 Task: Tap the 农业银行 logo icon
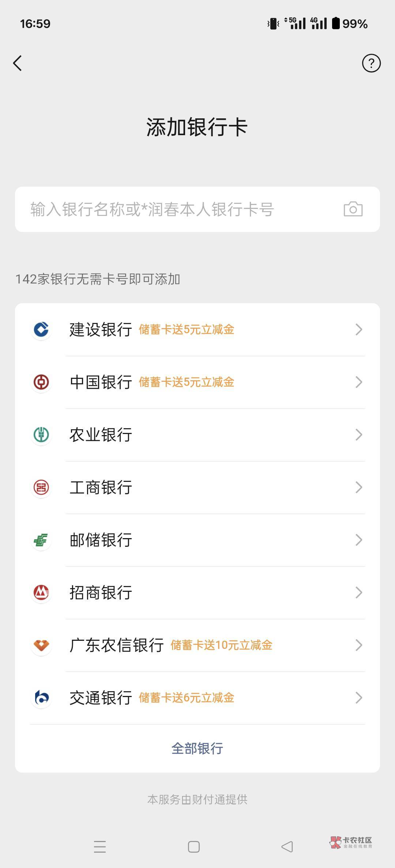pos(41,435)
